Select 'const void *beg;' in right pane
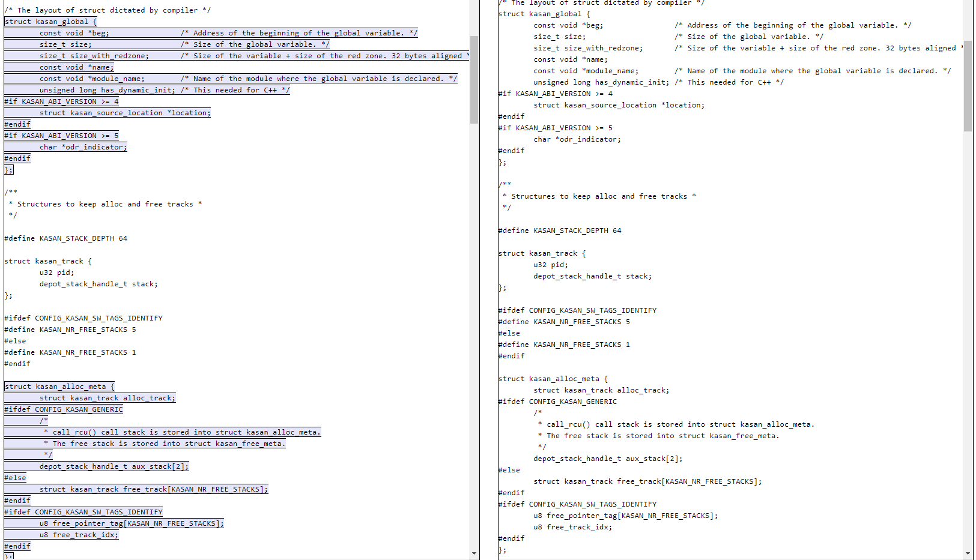The image size is (976, 560). coord(568,25)
